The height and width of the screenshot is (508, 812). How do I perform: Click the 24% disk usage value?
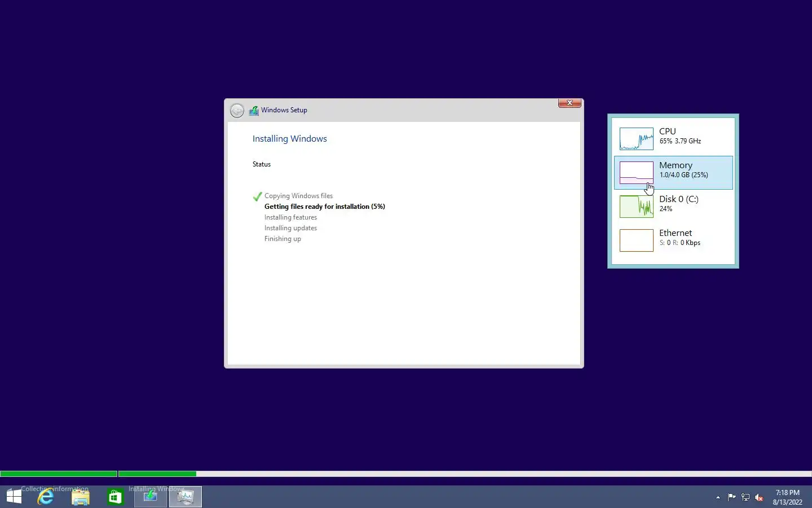666,209
